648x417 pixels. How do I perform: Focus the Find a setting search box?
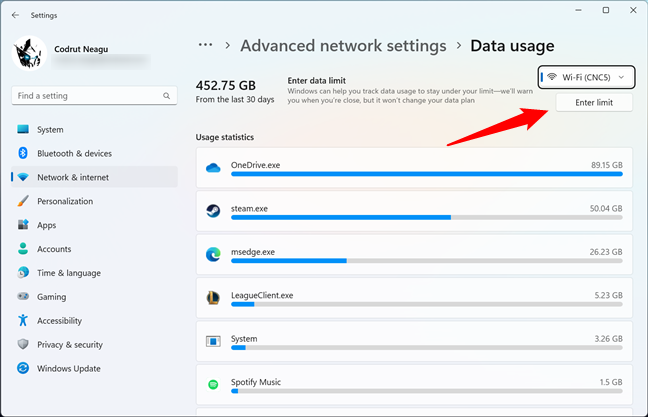(94, 95)
